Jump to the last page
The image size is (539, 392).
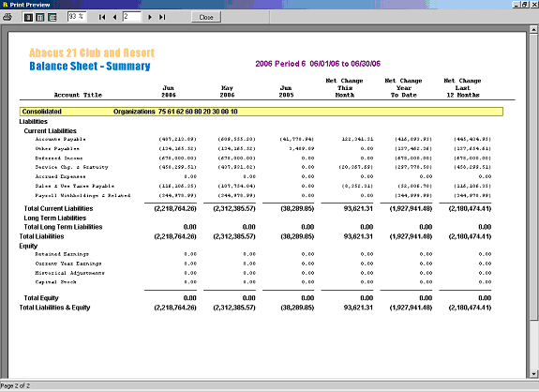(x=162, y=17)
